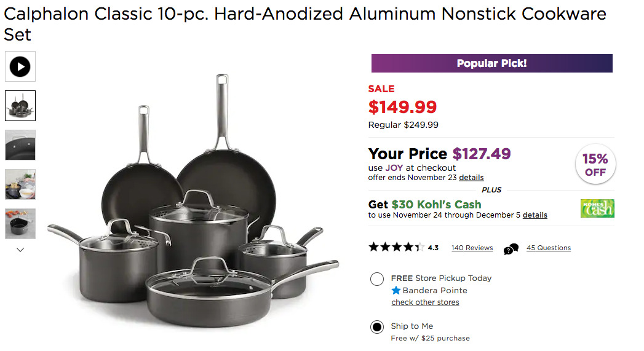Click the Kohl's Cash green logo icon
The width and height of the screenshot is (644, 351).
pyautogui.click(x=597, y=208)
